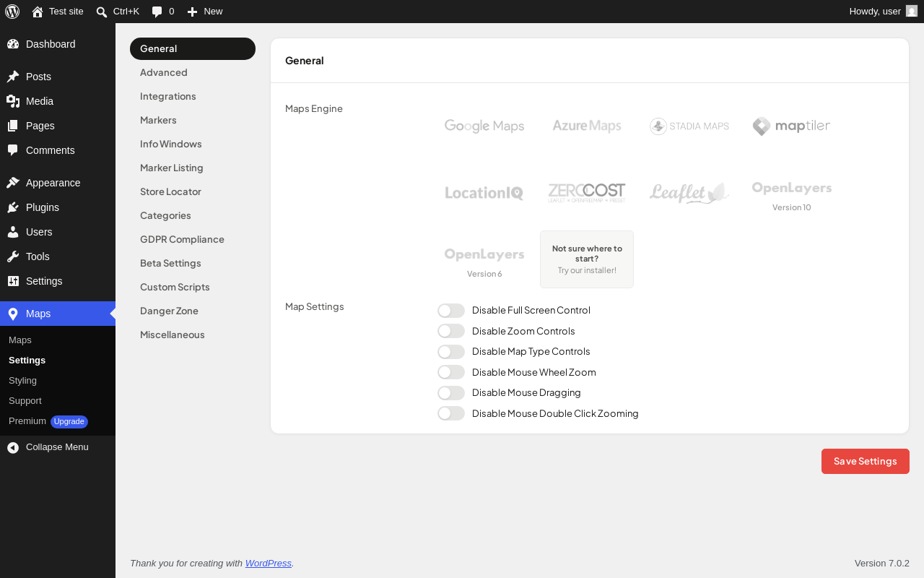Go to the Danger Zone tab
Screen dimensions: 924x578
tap(193, 311)
